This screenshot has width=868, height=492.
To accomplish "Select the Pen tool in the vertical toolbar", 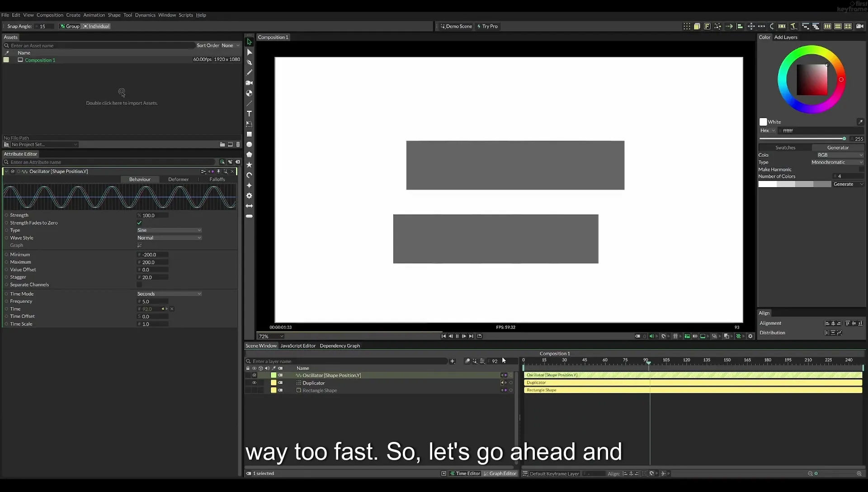I will pos(249,62).
